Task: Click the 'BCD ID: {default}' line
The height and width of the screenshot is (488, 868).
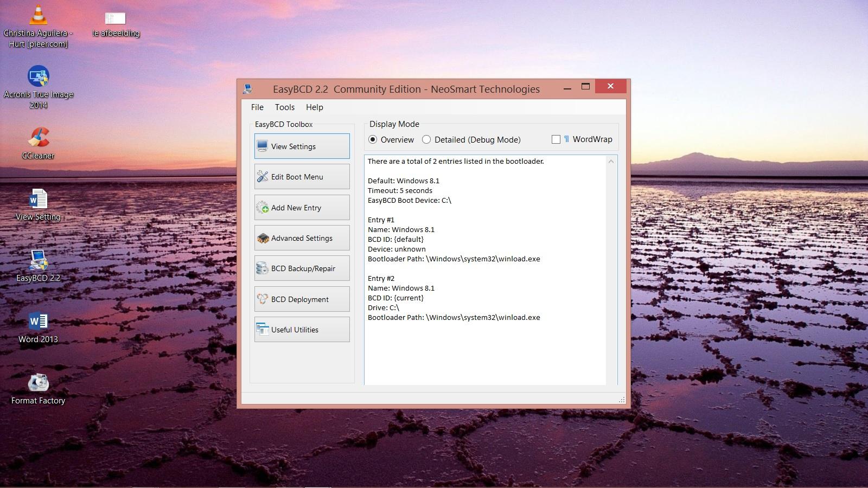Action: click(x=395, y=239)
